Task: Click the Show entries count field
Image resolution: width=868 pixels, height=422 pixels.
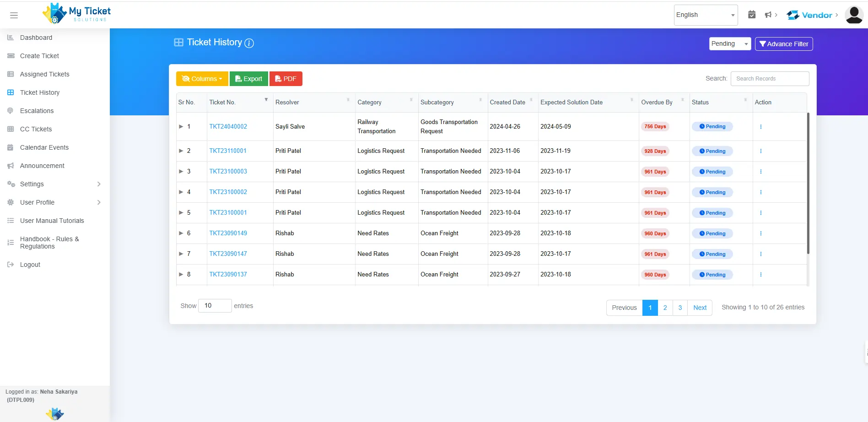Action: (x=215, y=306)
